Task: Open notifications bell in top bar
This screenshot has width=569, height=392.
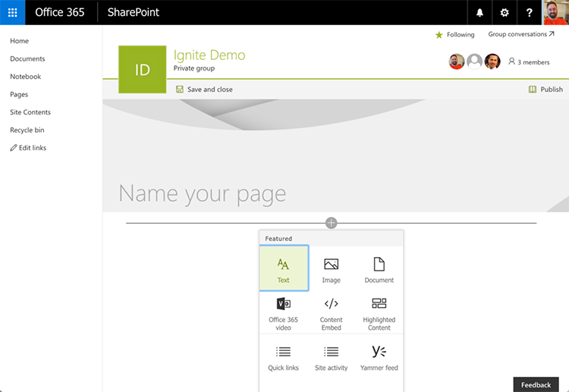Action: [x=479, y=12]
